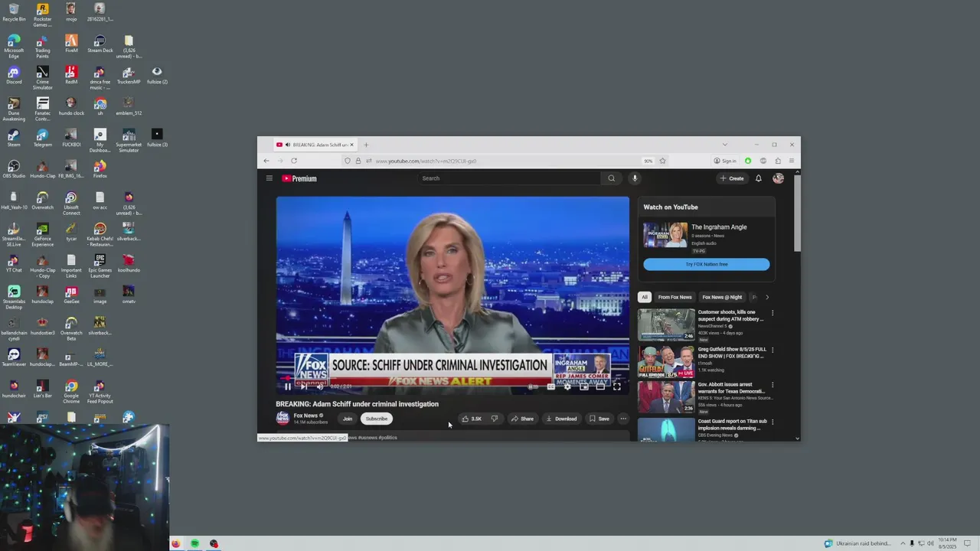Open options for Coast Guard video

click(x=773, y=422)
